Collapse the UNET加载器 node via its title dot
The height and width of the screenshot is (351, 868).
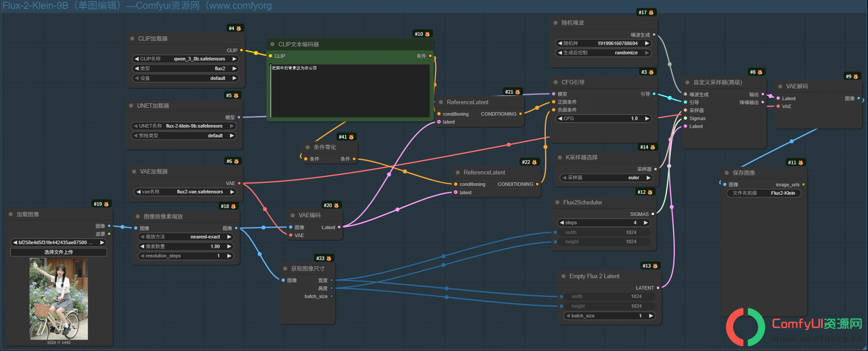131,106
